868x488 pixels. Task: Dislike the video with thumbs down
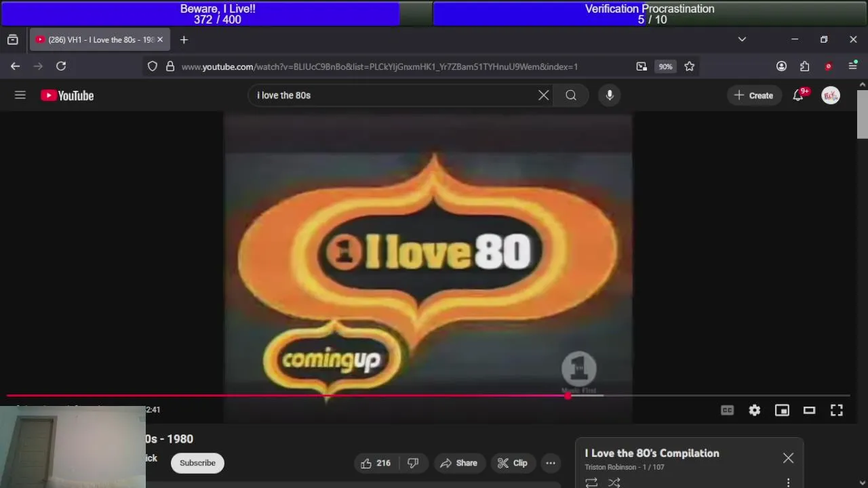(x=412, y=463)
